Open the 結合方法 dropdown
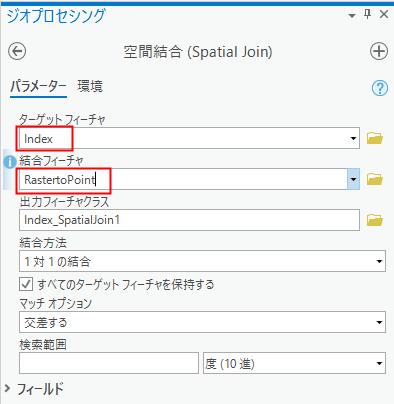Viewport: 394px width, 404px height. (202, 261)
